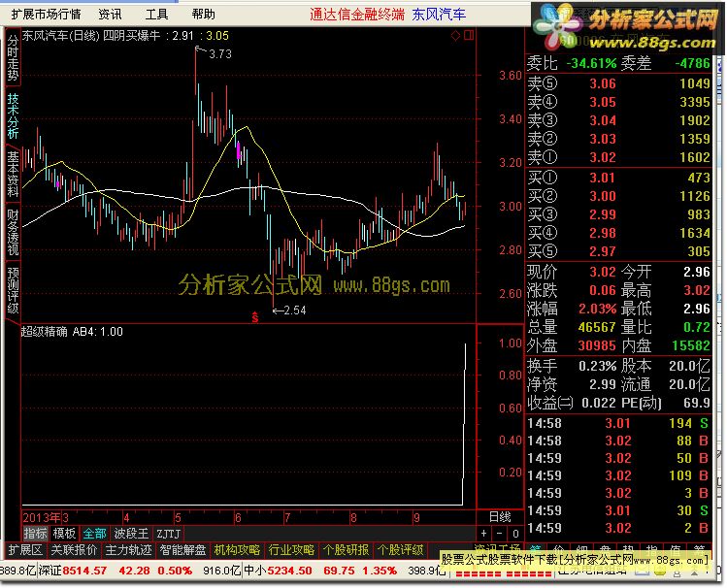
Task: Click the 买④ row at 2.98
Action: tap(618, 233)
